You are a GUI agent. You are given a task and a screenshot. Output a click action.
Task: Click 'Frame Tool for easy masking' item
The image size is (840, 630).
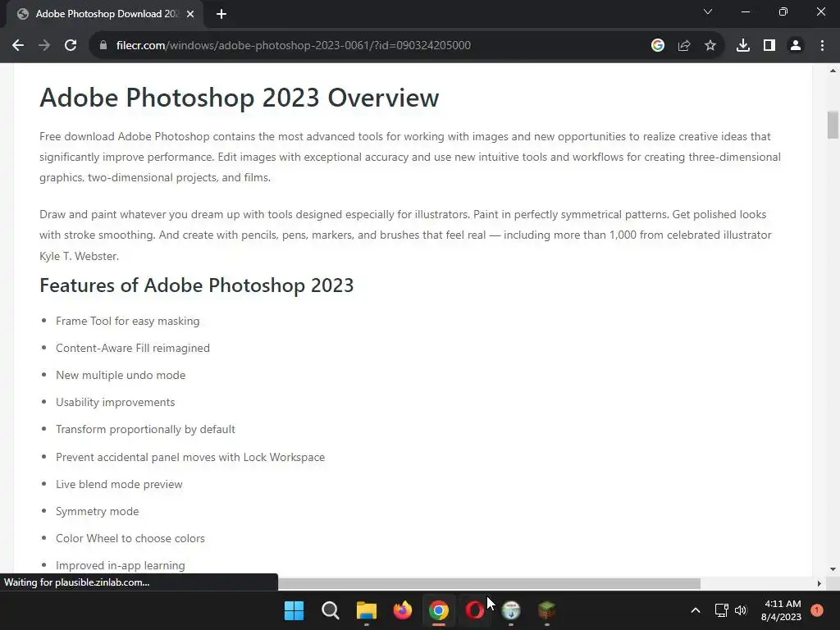point(127,321)
